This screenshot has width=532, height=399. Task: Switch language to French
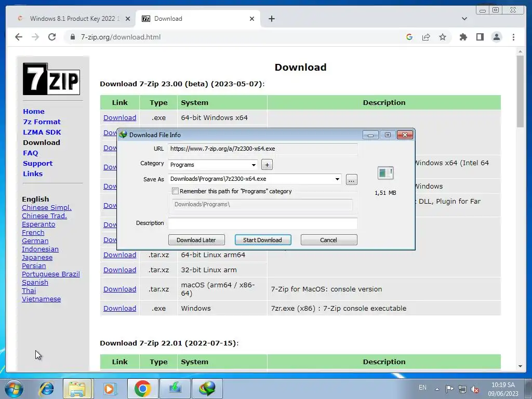(33, 232)
